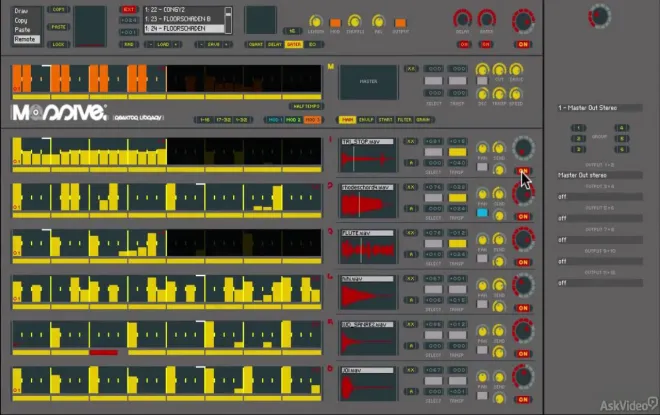Select the MOD 1 button
The image size is (660, 415).
click(x=274, y=120)
